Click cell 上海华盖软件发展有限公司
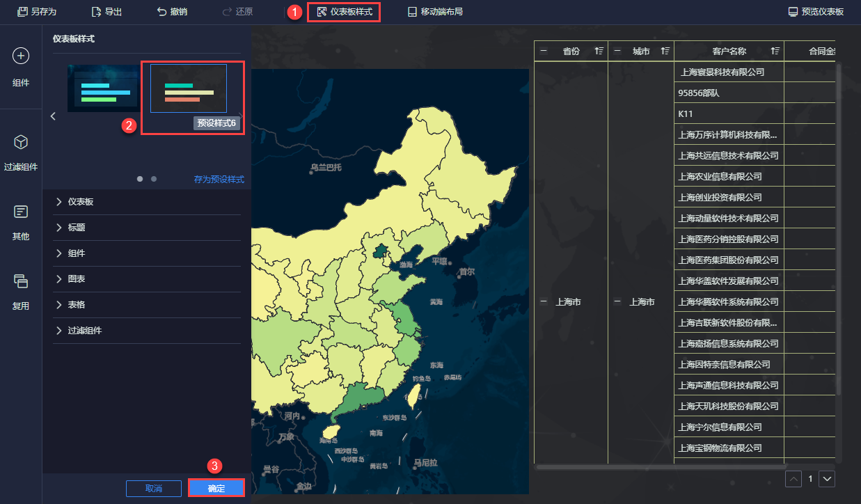861x504 pixels. pos(729,281)
